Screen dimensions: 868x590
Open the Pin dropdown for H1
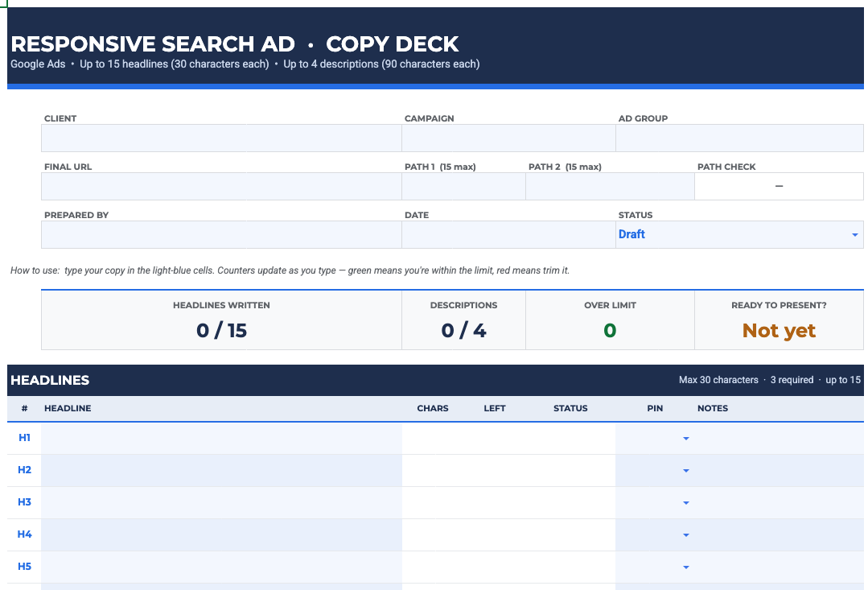pos(686,438)
